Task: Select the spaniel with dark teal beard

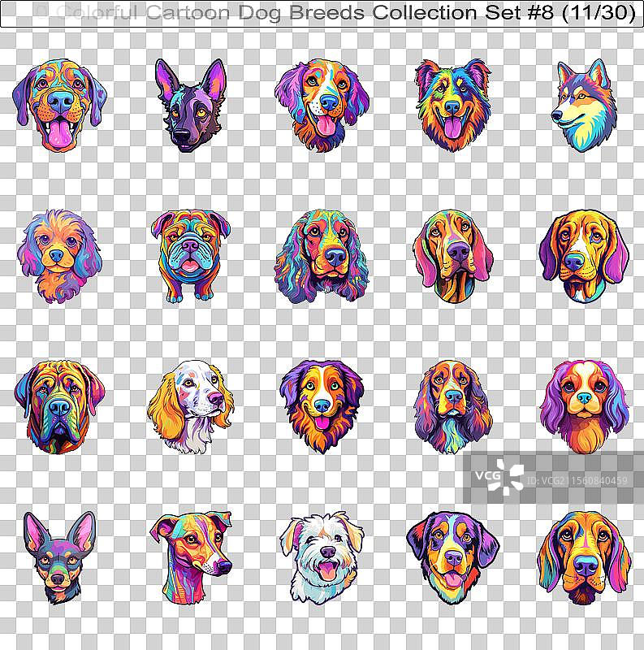Action: coord(453,405)
